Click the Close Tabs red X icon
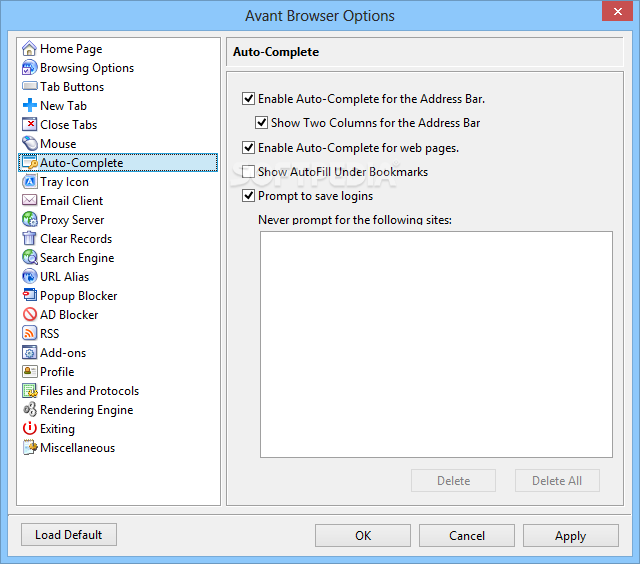Image resolution: width=640 pixels, height=564 pixels. [x=29, y=124]
